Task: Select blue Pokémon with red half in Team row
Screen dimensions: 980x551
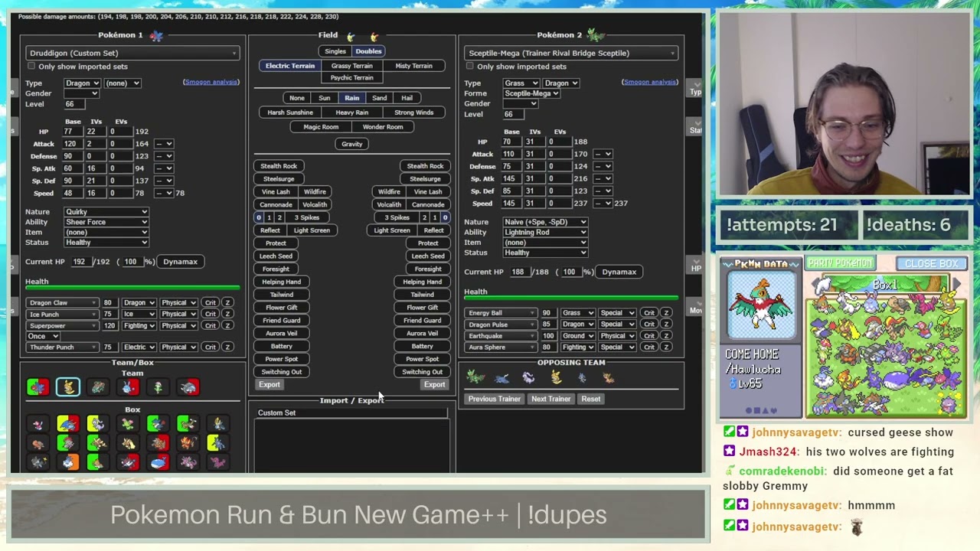Action: 129,388
